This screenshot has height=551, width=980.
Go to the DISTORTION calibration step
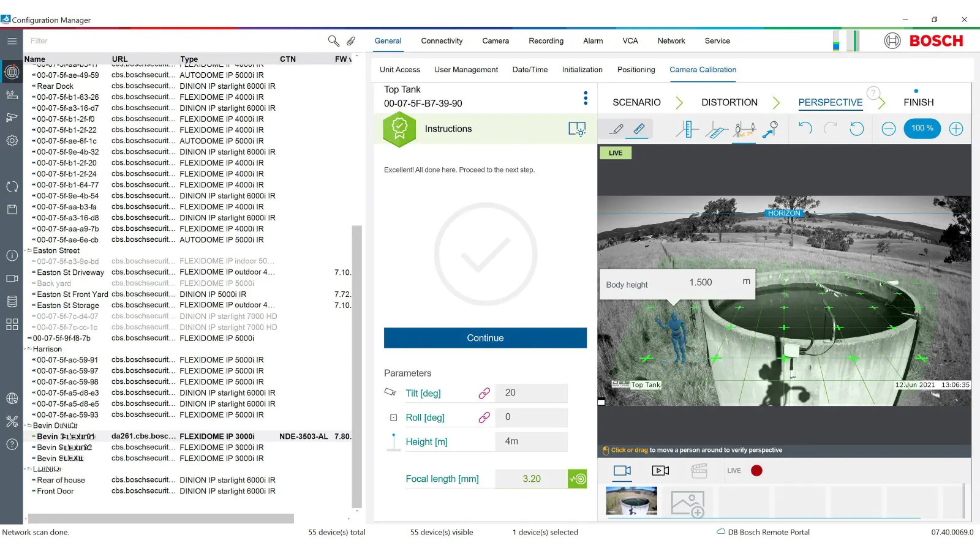[729, 102]
